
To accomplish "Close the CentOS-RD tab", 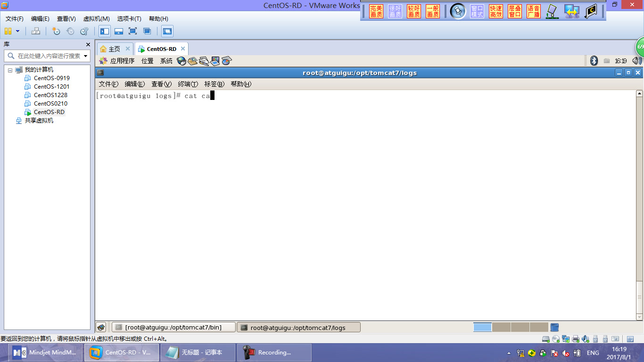I will [182, 49].
